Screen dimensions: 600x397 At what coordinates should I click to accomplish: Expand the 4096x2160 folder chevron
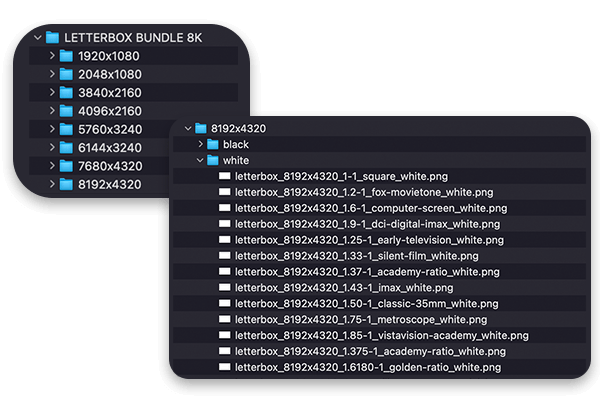point(52,111)
